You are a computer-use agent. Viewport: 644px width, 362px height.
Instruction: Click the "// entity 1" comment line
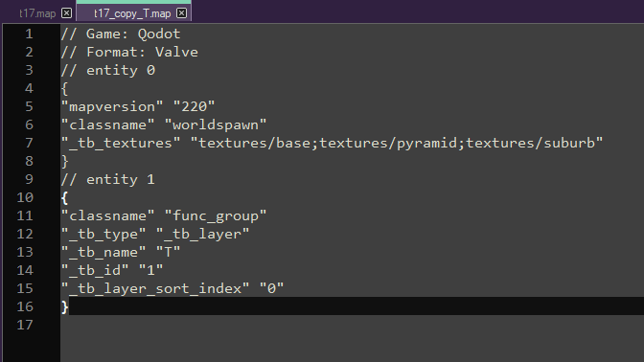(x=108, y=179)
